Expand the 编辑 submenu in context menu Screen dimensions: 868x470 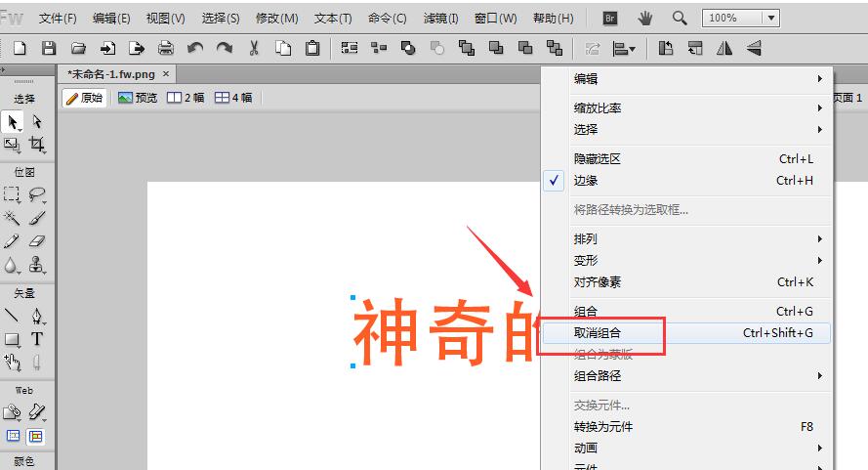coord(685,79)
